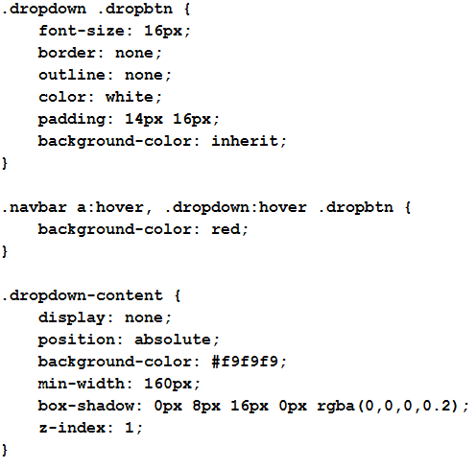Click the '#f9f9f9' color value

[x=245, y=362]
